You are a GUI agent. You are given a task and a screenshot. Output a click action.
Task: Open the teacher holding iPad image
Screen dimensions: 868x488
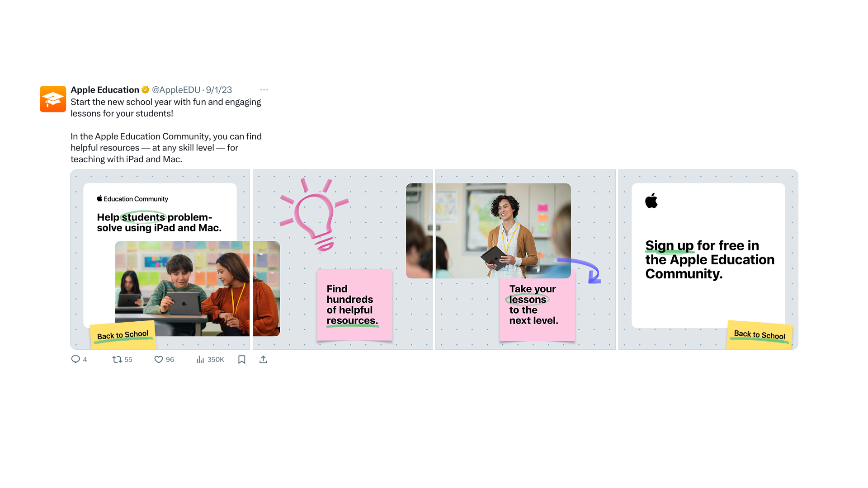(525, 259)
